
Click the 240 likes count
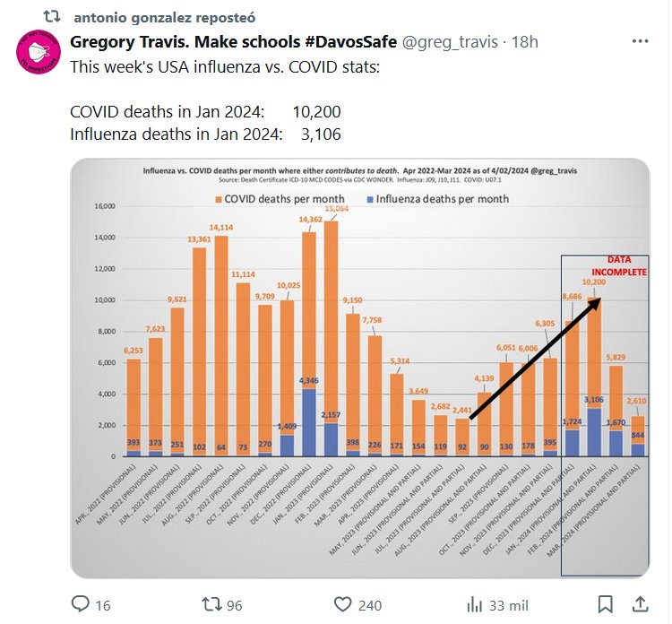point(370,605)
